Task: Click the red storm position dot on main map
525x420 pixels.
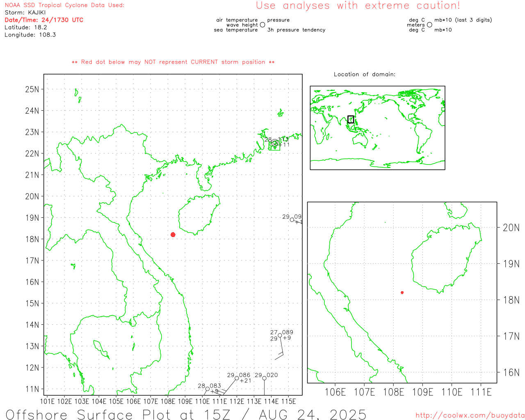Action: point(173,235)
